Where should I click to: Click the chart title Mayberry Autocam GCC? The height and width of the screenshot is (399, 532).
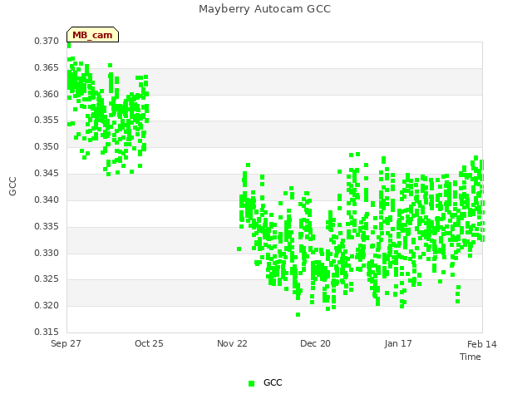pos(264,9)
